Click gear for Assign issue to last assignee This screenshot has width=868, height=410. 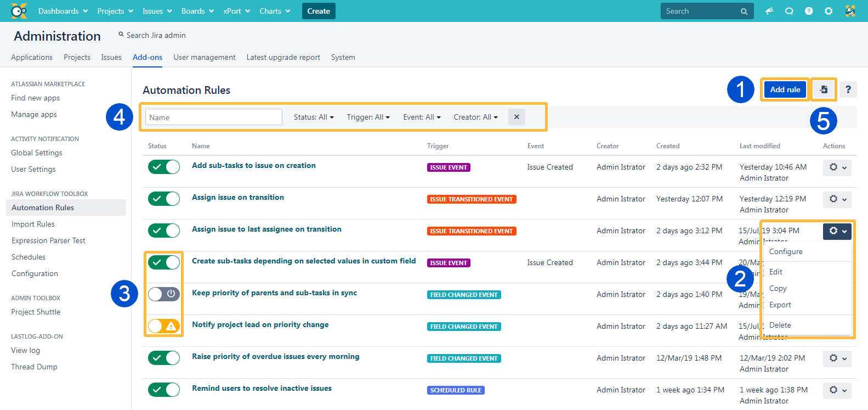837,231
